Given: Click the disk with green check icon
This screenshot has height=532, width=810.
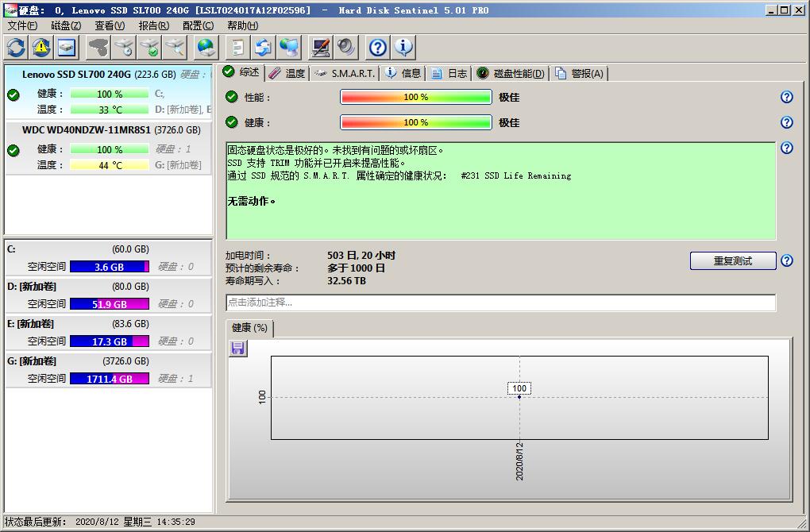Looking at the screenshot, I should (x=150, y=48).
